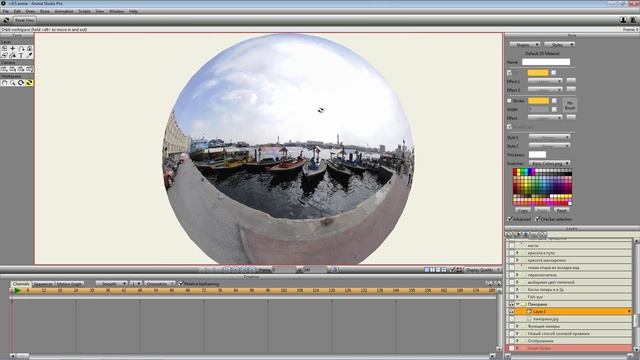640x360 pixels.
Task: Click the Paste button below the color palette
Action: click(x=542, y=210)
